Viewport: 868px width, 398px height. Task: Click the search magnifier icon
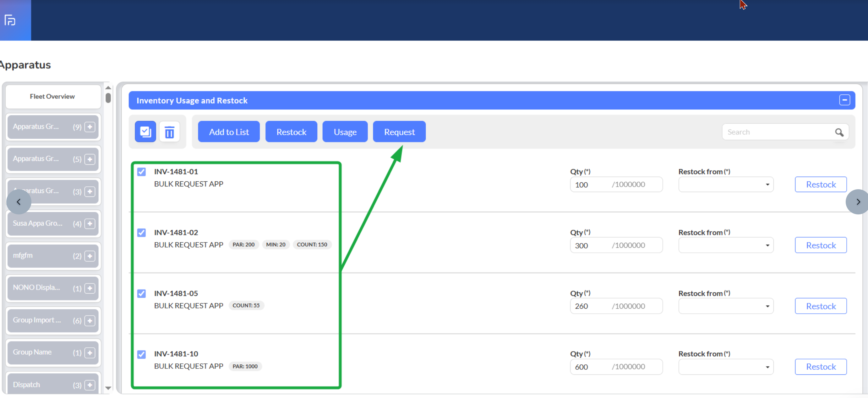839,132
